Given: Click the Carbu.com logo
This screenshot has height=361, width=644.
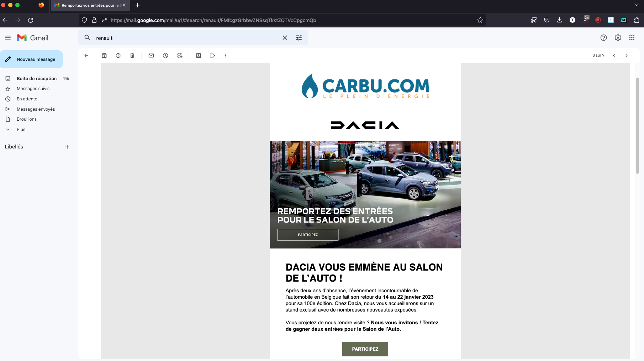Looking at the screenshot, I should click(365, 87).
